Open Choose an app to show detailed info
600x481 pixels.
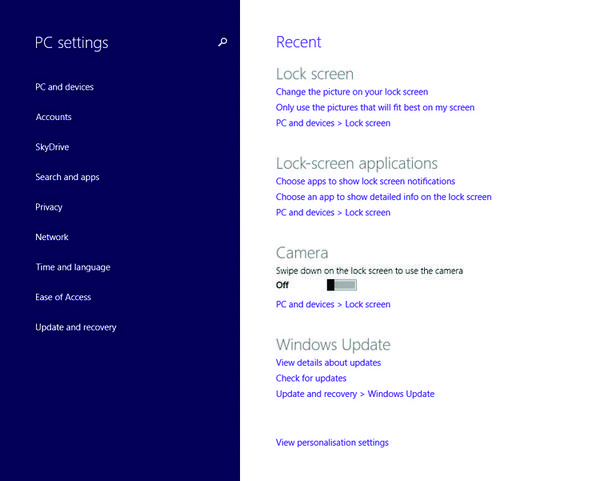383,197
